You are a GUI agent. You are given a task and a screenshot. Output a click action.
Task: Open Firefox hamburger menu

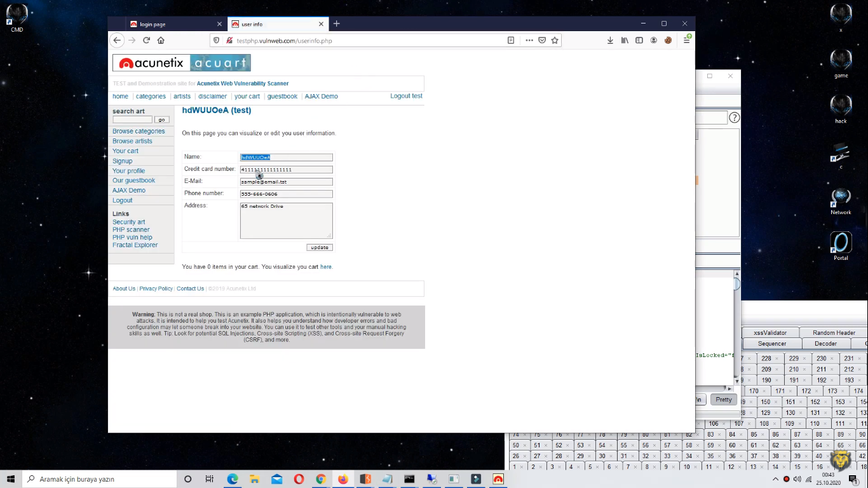point(686,40)
